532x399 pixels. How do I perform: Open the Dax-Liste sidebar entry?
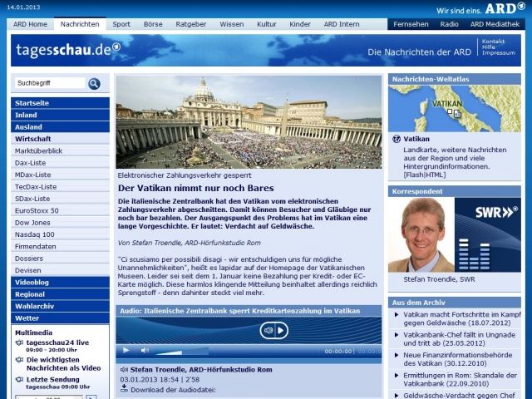[60, 163]
